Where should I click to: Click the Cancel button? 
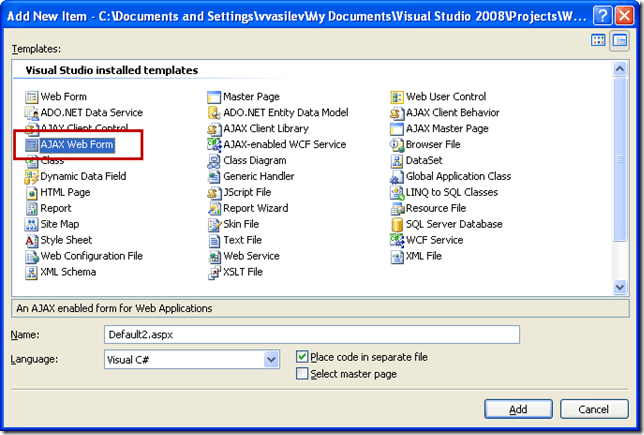[594, 409]
